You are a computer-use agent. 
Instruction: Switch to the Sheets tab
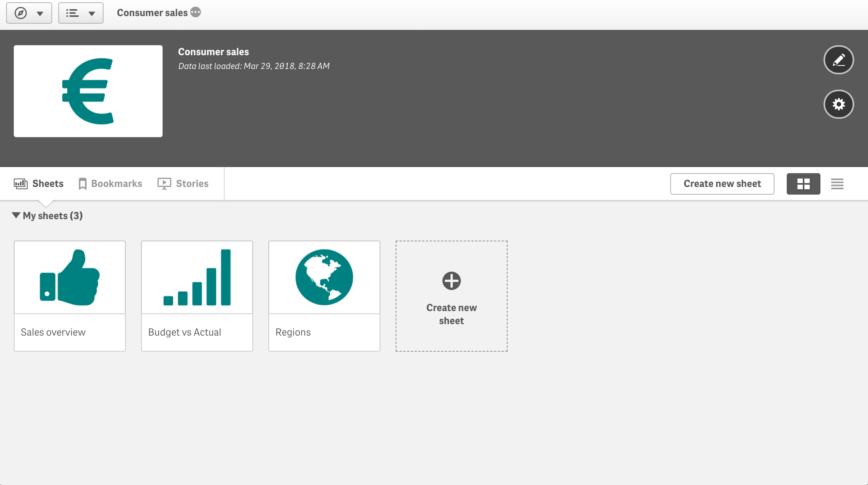tap(39, 184)
